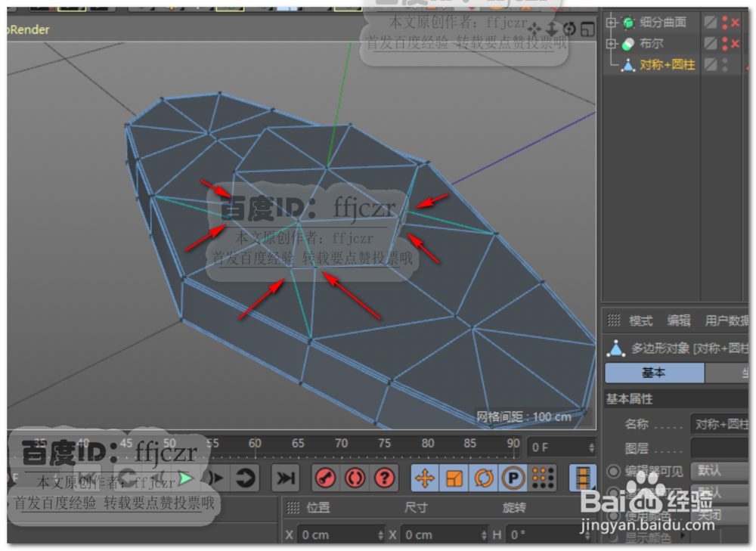756x551 pixels.
Task: Click the size X stepper arrows
Action: (x=484, y=535)
